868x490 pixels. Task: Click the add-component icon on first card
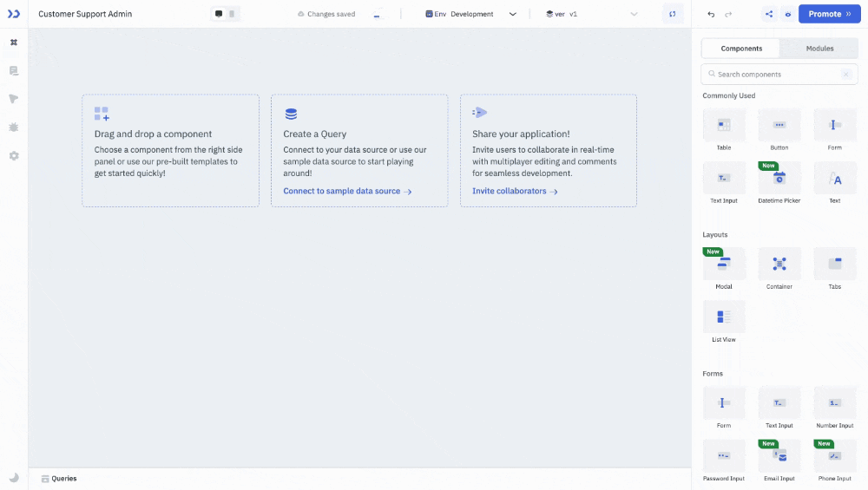point(102,114)
